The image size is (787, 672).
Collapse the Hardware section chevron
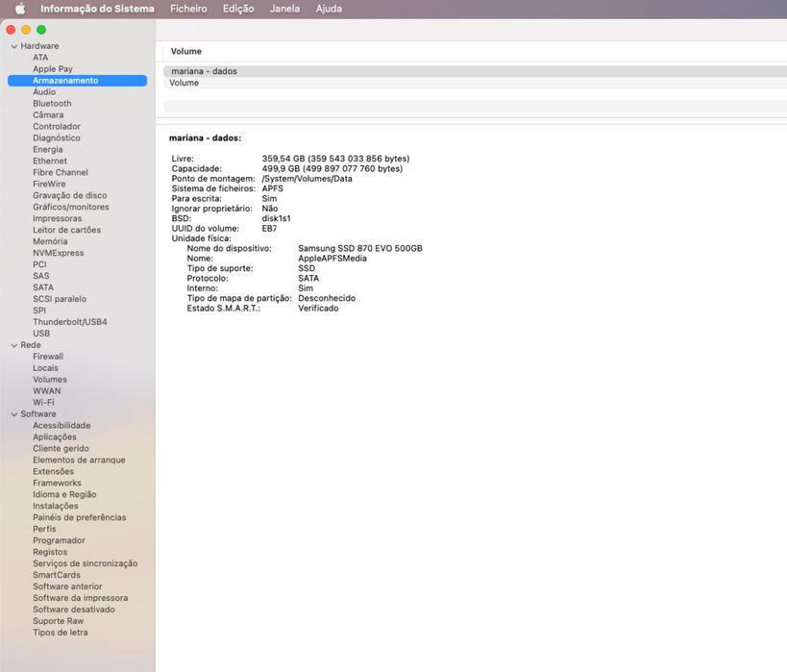[x=14, y=46]
